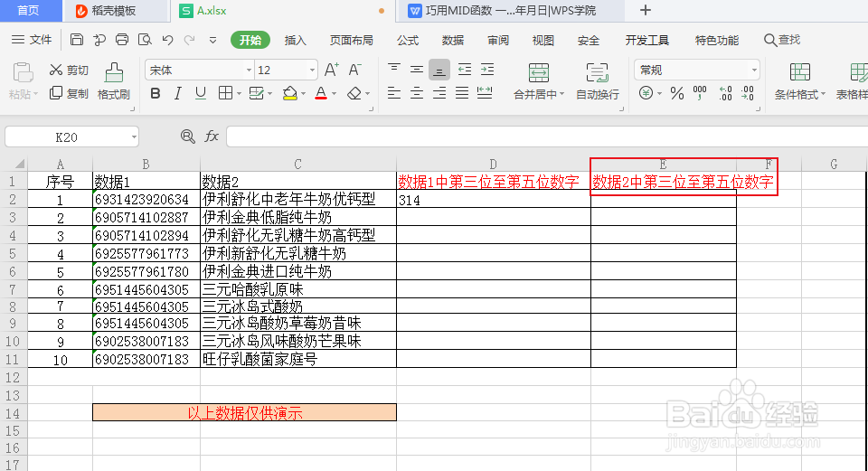
Task: Decrease indent in the cell
Action: pos(465,70)
